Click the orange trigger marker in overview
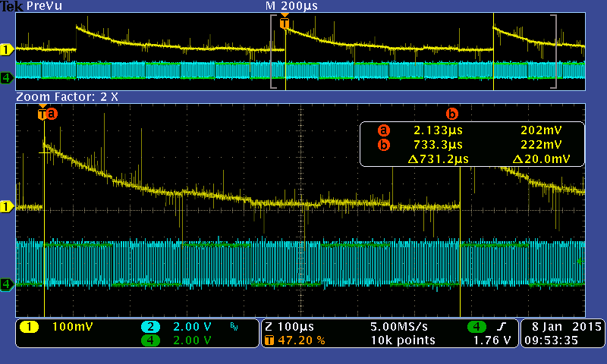 285,22
